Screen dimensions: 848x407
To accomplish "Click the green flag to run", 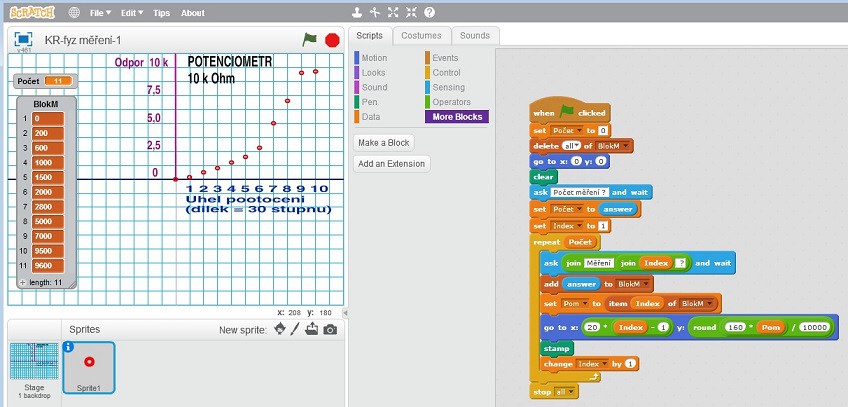I will pyautogui.click(x=310, y=39).
